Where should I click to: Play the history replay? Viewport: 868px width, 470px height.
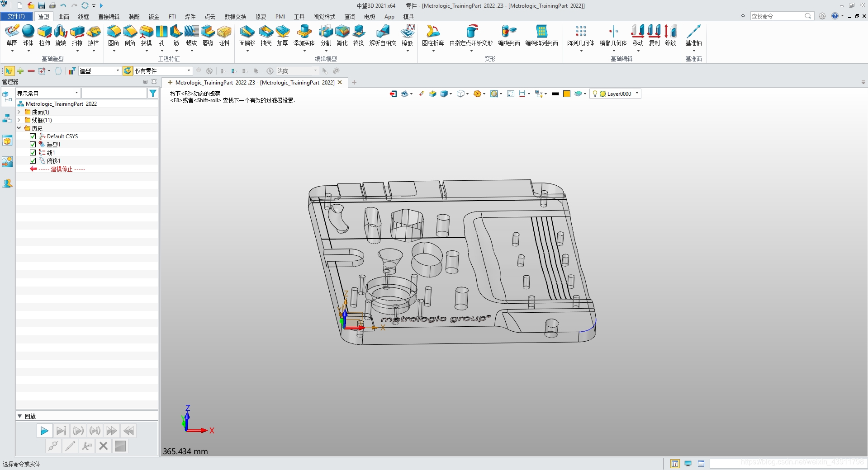click(x=44, y=431)
